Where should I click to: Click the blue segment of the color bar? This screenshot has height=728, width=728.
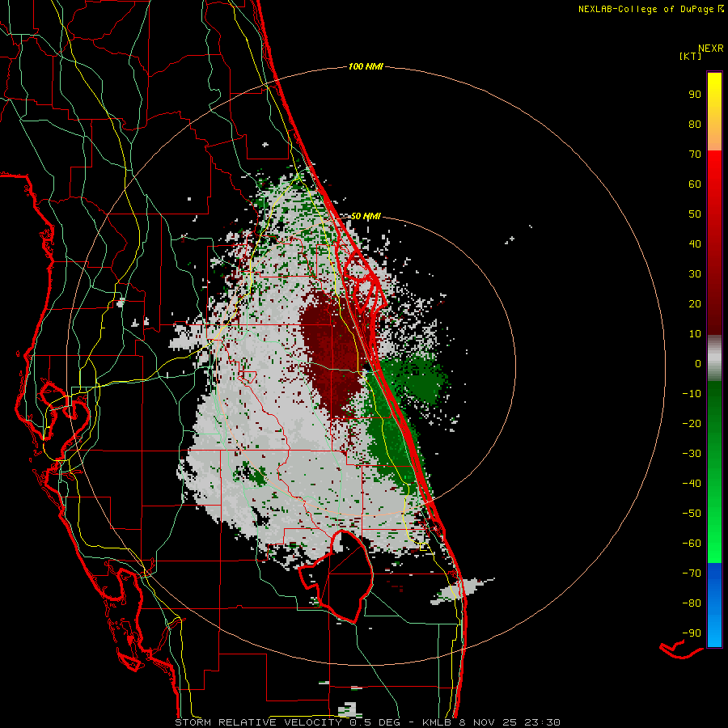(x=714, y=603)
